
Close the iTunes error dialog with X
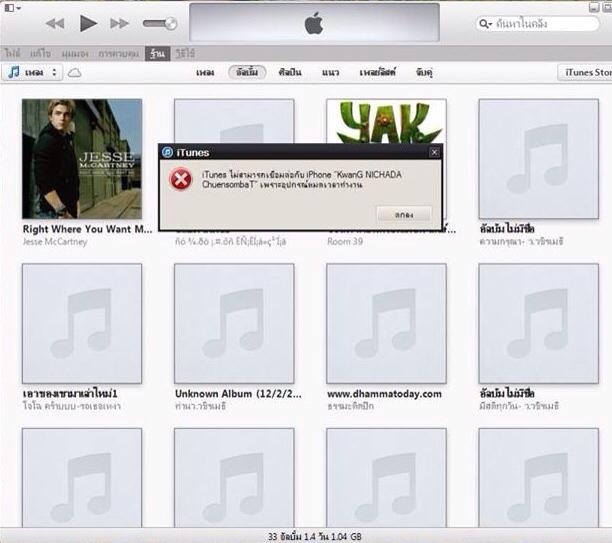434,152
